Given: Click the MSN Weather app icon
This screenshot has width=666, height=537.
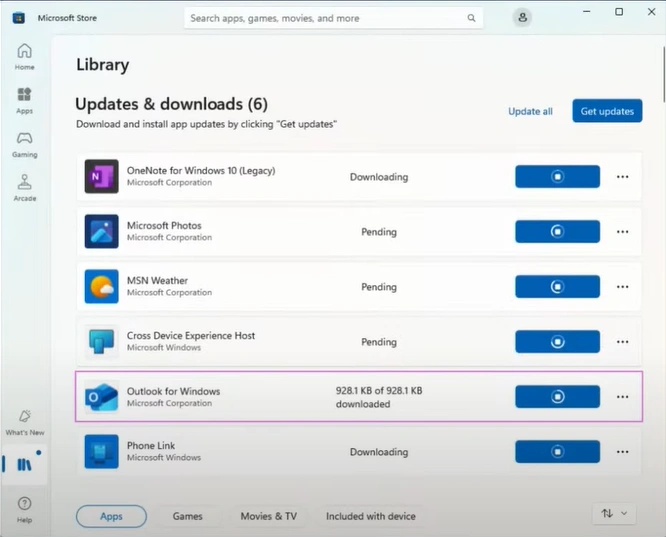Looking at the screenshot, I should [x=102, y=286].
